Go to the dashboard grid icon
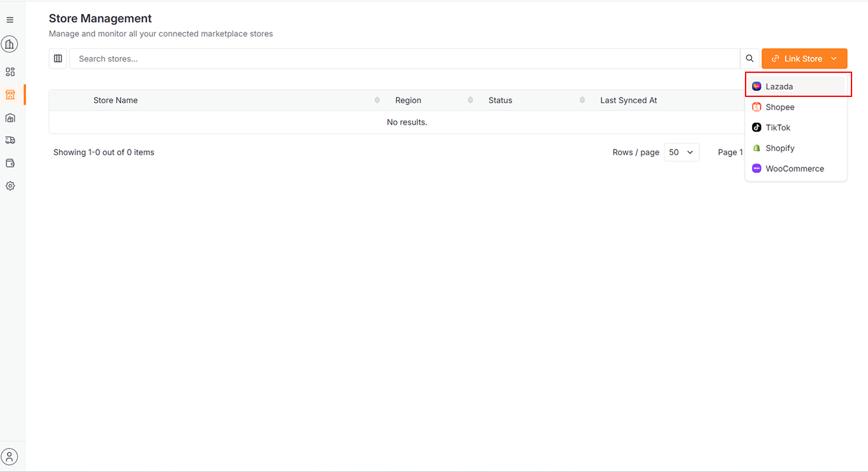The image size is (868, 472). tap(10, 72)
